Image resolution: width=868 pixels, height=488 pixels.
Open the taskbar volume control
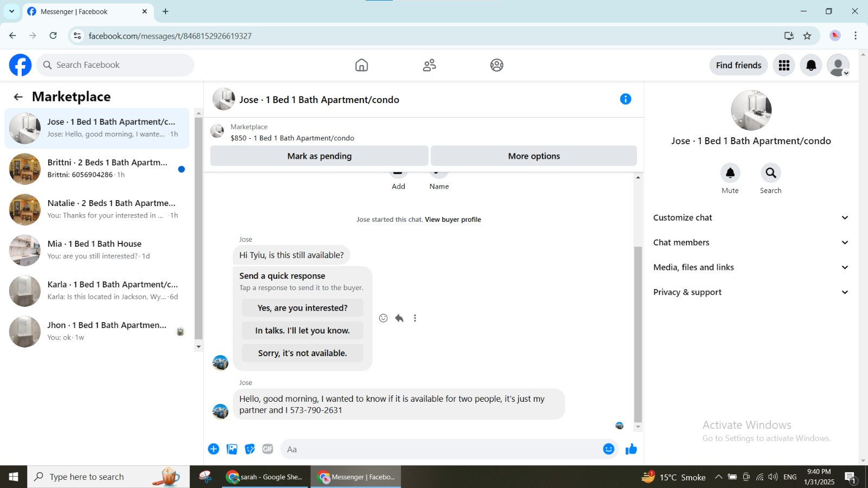773,477
